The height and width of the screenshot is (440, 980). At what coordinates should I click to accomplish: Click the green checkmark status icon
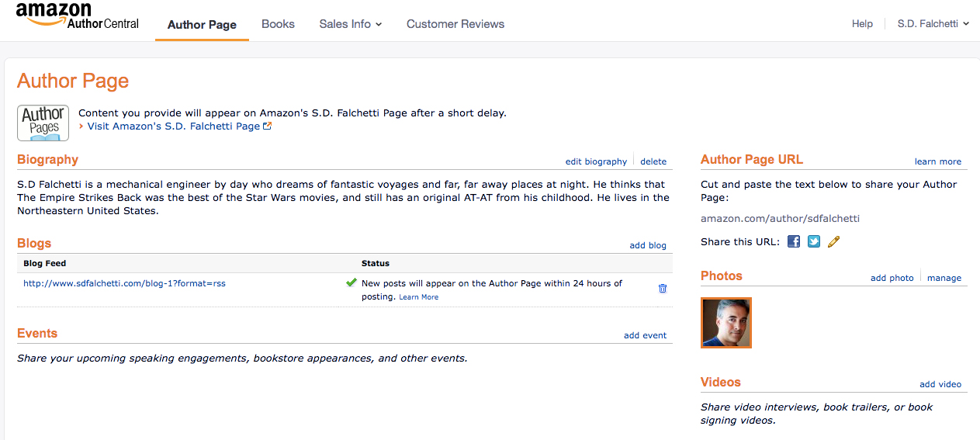351,283
